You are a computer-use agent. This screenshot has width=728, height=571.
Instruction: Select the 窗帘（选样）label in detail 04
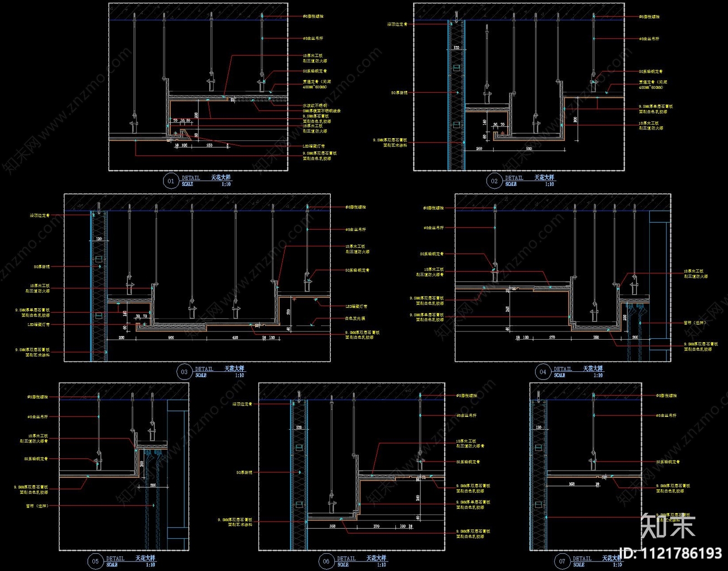(x=696, y=323)
